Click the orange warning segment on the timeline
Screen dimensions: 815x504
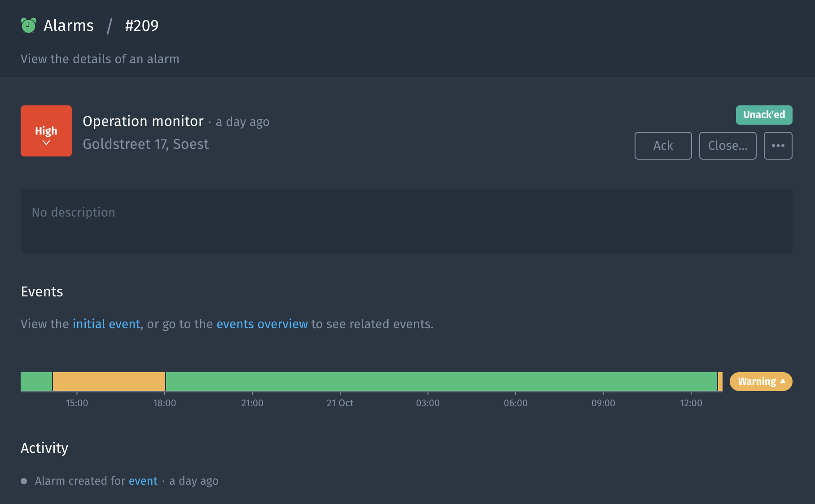(109, 381)
